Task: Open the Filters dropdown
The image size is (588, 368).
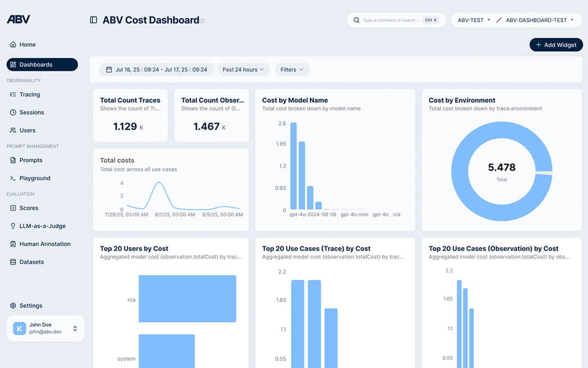Action: 292,69
